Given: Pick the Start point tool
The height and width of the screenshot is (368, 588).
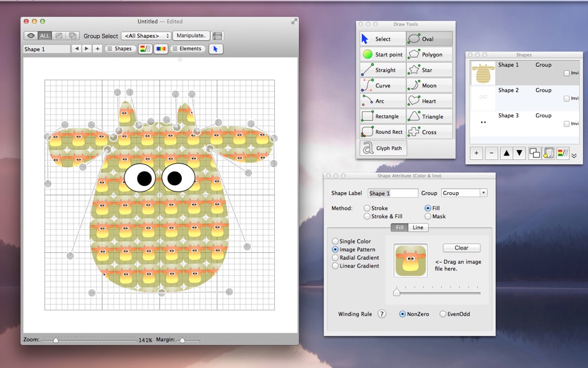Looking at the screenshot, I should pos(383,55).
